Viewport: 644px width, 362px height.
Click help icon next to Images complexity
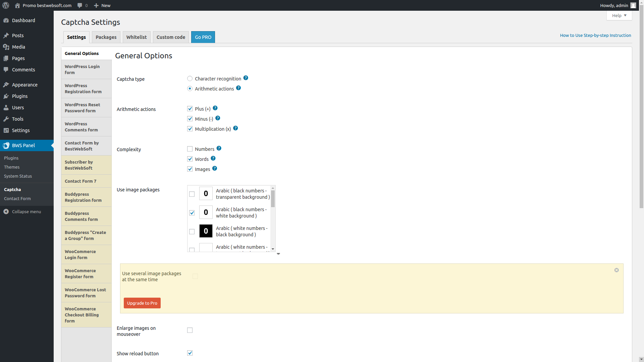pyautogui.click(x=215, y=169)
